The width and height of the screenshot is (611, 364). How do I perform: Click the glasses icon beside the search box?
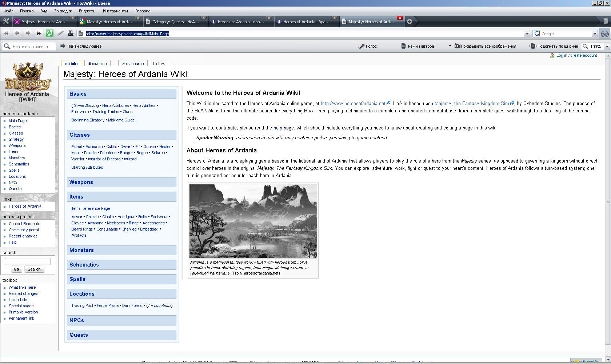point(605,34)
